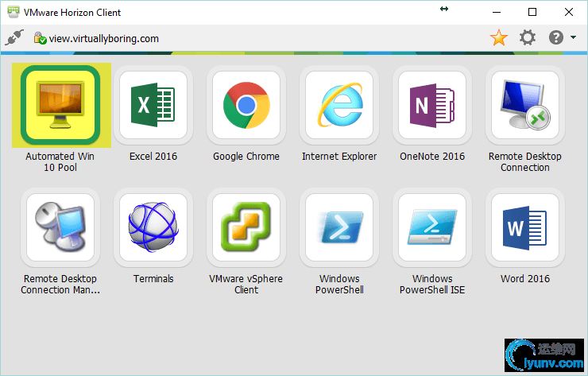This screenshot has width=588, height=376.
Task: Click the "Terminals" label
Action: click(x=153, y=278)
